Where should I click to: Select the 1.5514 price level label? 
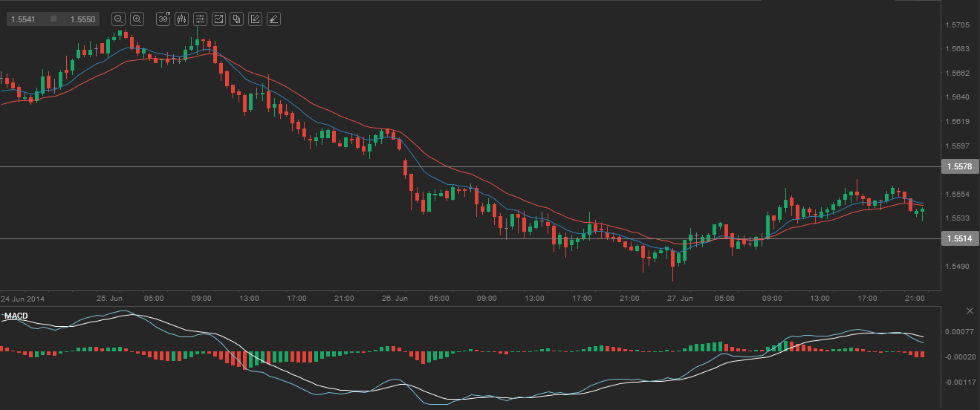[959, 238]
